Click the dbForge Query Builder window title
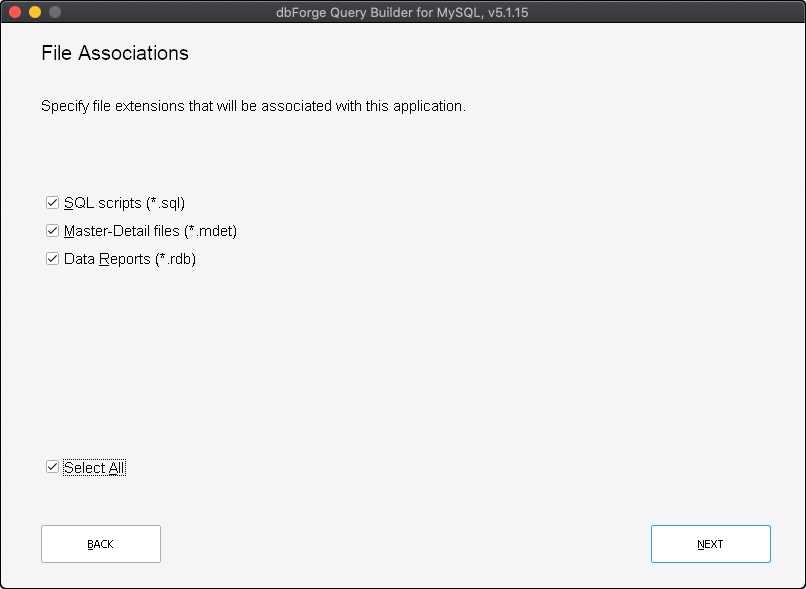The width and height of the screenshot is (806, 589). coord(402,12)
